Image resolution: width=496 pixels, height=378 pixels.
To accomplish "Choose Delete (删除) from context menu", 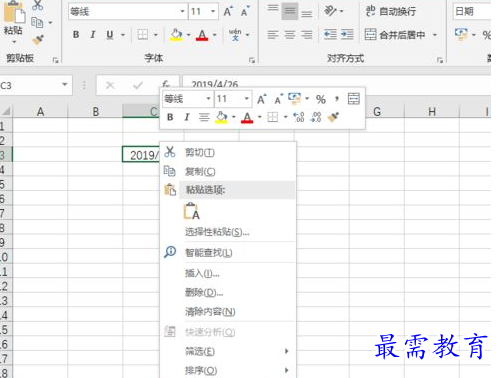I will 228,293.
